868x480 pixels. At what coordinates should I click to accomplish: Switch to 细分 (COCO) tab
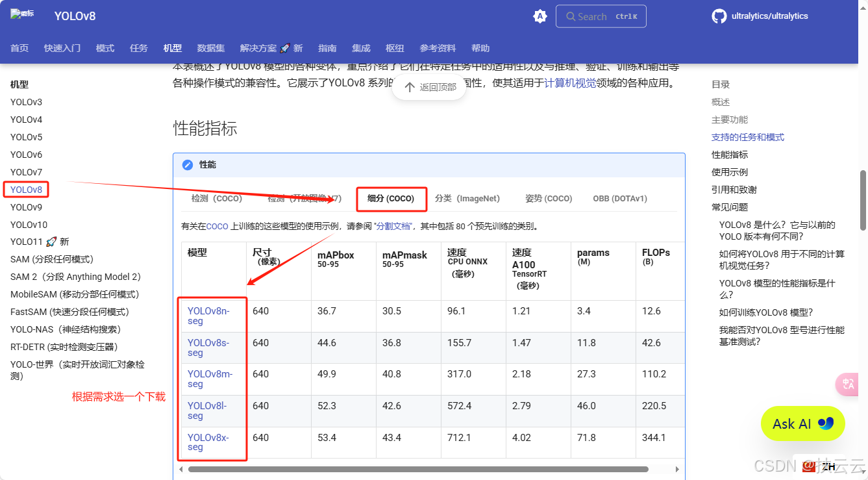(x=391, y=198)
